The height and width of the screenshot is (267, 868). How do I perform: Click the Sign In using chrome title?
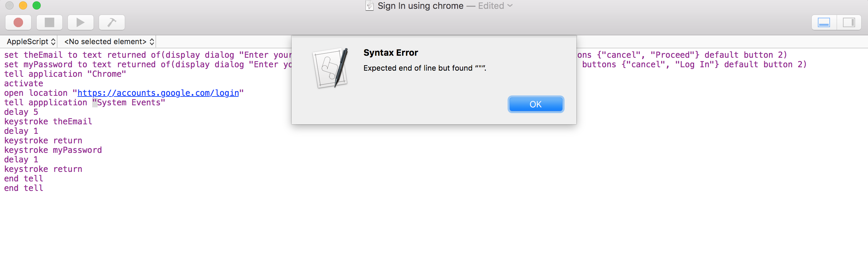click(x=420, y=6)
